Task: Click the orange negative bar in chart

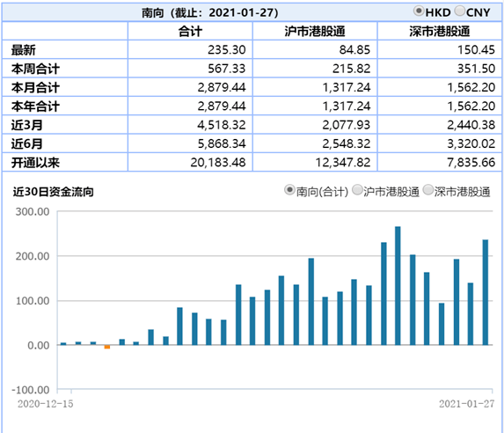Action: point(107,347)
